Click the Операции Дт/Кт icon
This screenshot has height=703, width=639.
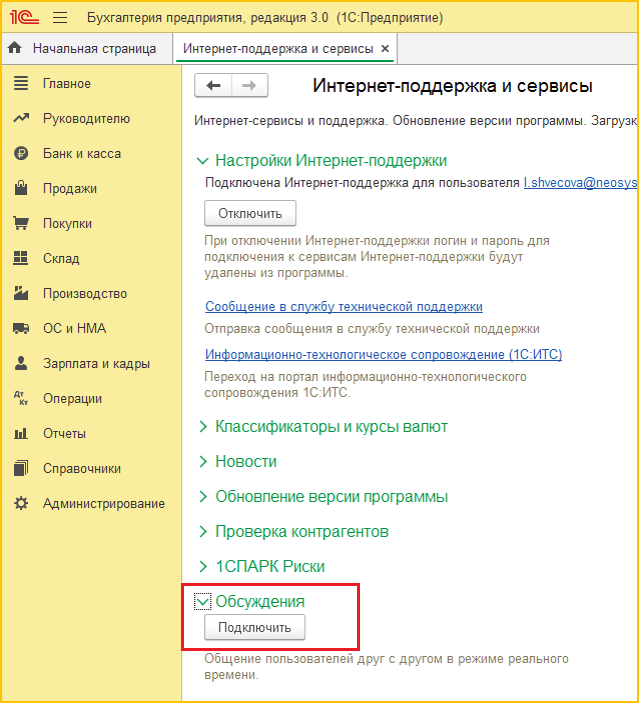[x=21, y=398]
